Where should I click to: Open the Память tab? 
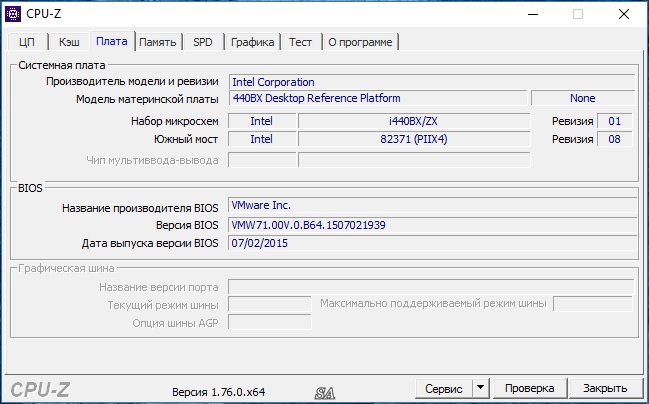point(158,41)
